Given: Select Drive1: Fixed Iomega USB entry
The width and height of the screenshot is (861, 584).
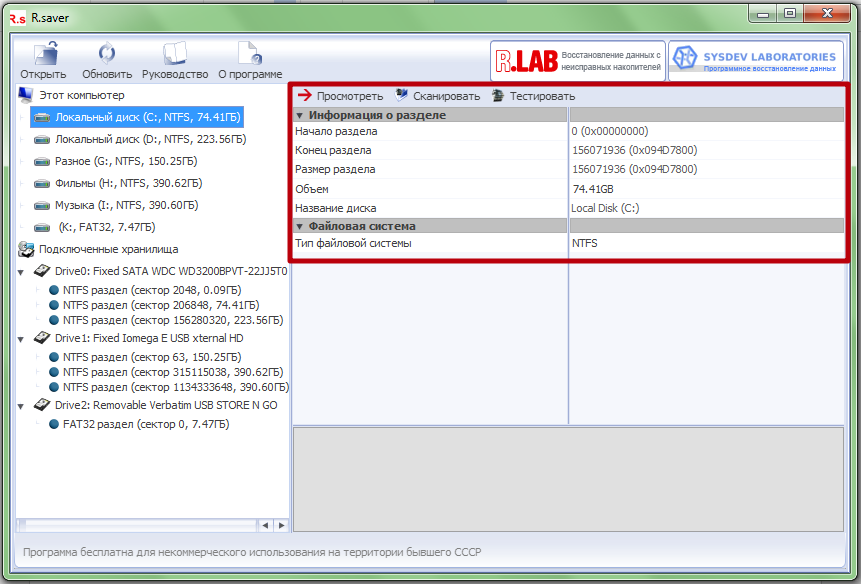Looking at the screenshot, I should click(149, 338).
